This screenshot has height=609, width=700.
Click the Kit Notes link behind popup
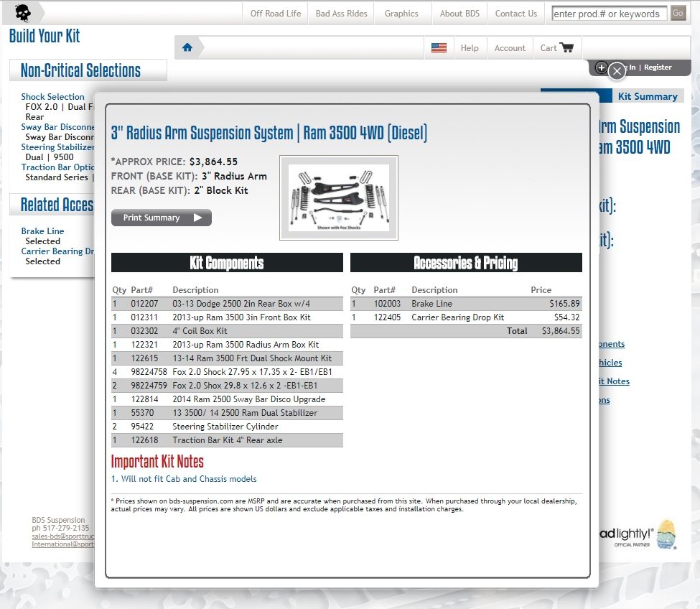pyautogui.click(x=614, y=381)
